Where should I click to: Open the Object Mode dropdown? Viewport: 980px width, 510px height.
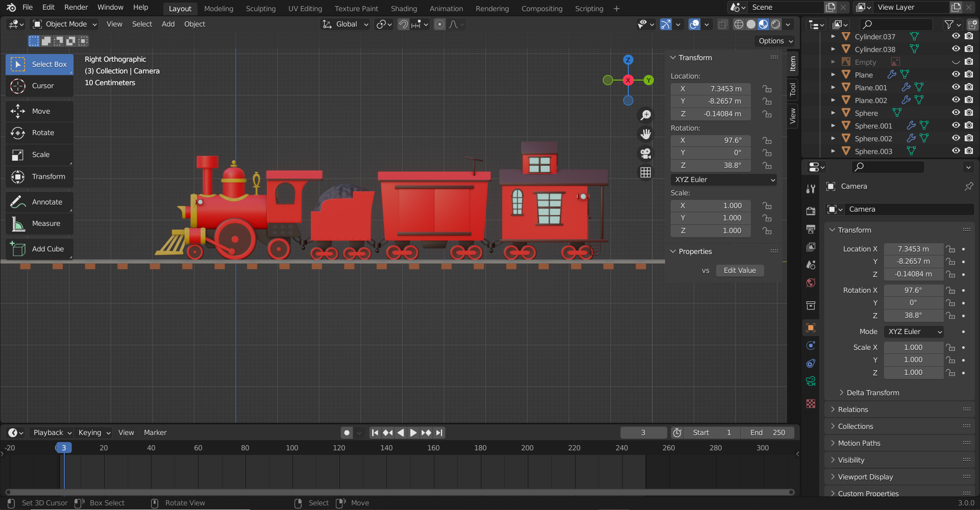[x=64, y=24]
